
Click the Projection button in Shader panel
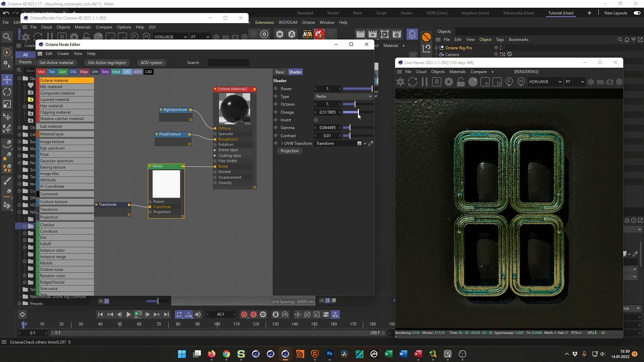tap(290, 151)
